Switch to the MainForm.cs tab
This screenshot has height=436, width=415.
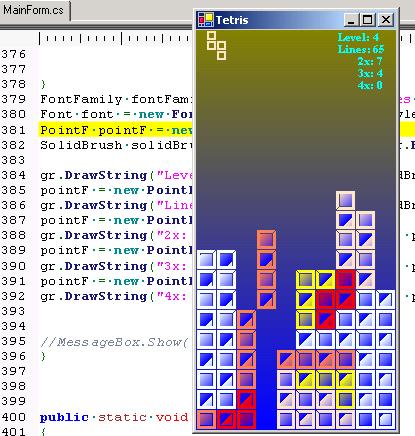[33, 10]
